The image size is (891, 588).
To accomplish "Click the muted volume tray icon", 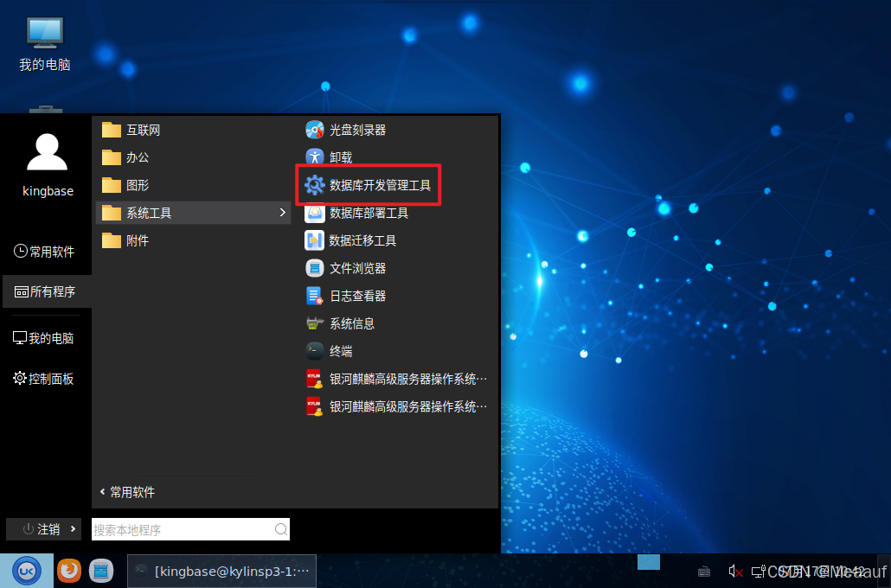I will pyautogui.click(x=736, y=571).
